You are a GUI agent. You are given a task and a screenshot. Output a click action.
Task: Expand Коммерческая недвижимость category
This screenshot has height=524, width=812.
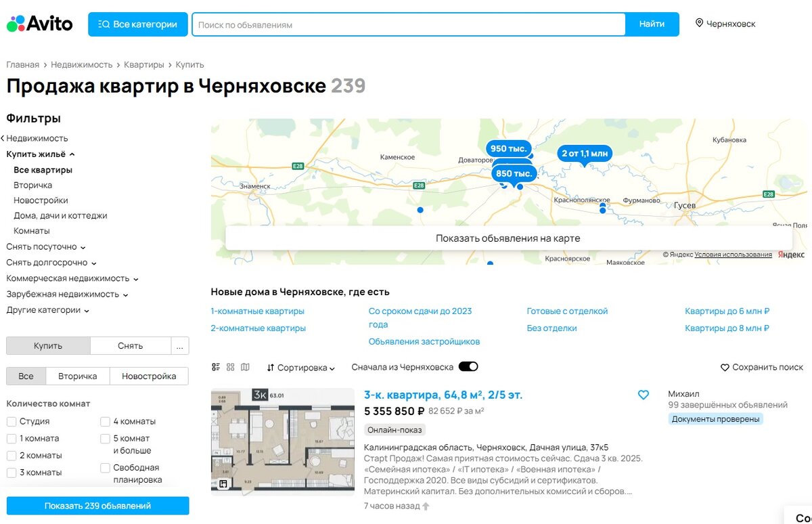[x=72, y=278]
